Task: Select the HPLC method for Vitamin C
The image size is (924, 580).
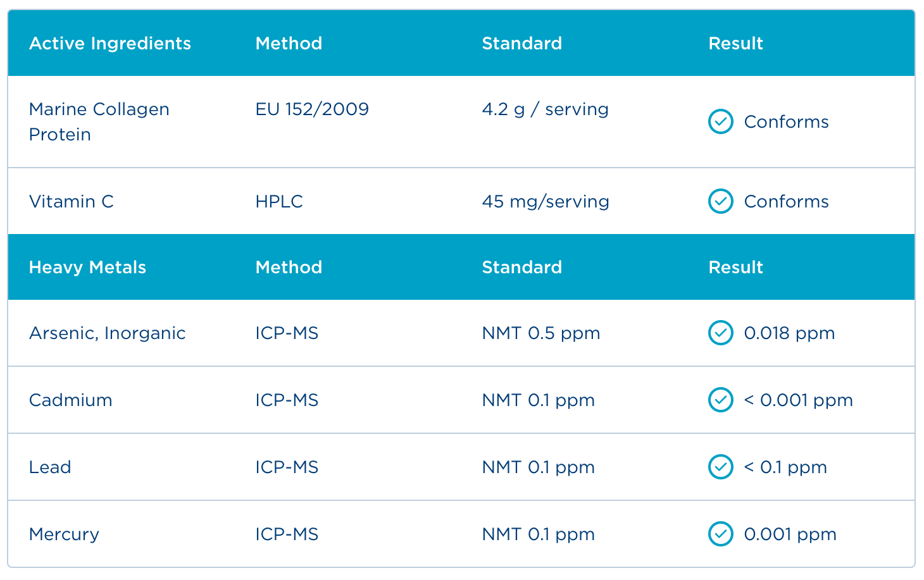Action: [x=279, y=201]
